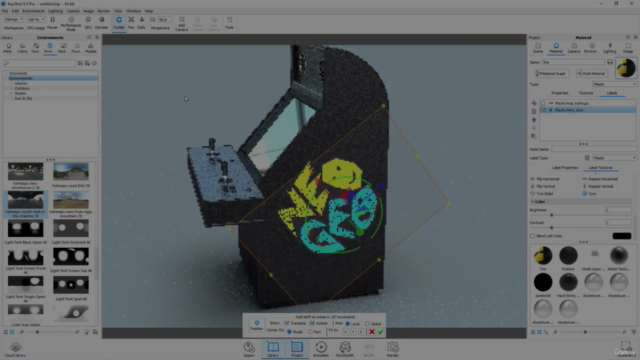Image resolution: width=640 pixels, height=360 pixels.
Task: Toggle checkbox of first Plastic label
Action: (x=543, y=103)
